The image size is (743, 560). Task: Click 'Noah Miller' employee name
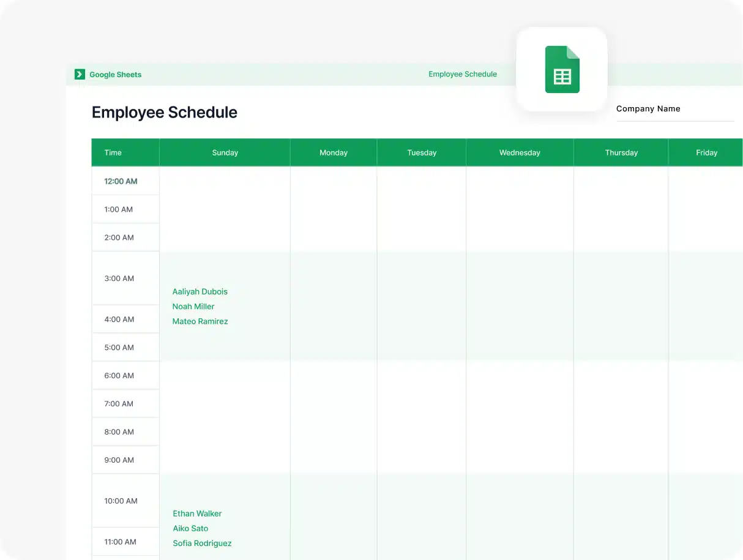[193, 306]
